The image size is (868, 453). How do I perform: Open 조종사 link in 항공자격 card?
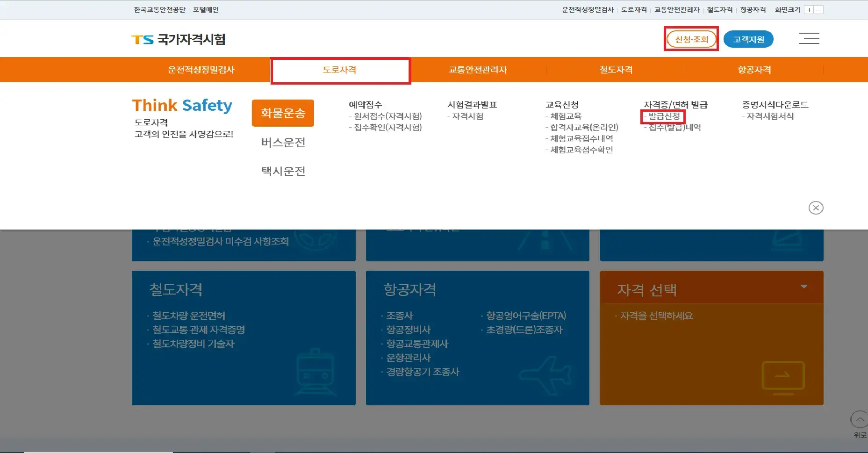pyautogui.click(x=400, y=316)
